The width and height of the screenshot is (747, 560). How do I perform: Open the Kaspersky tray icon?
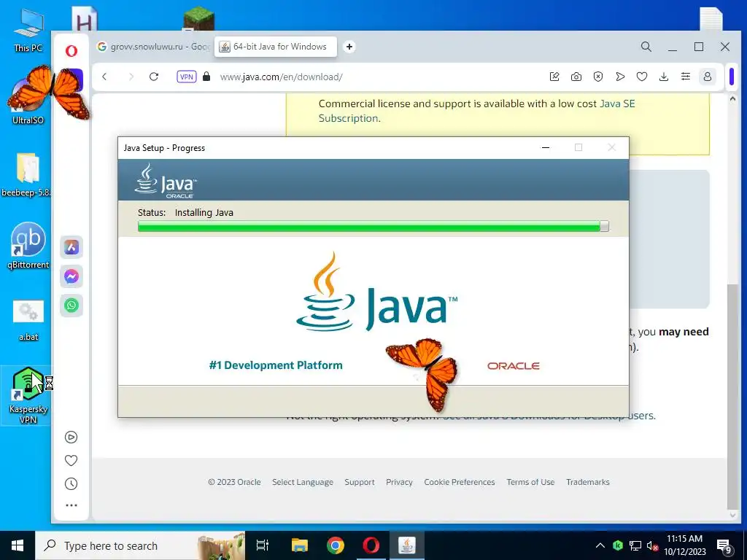[618, 545]
